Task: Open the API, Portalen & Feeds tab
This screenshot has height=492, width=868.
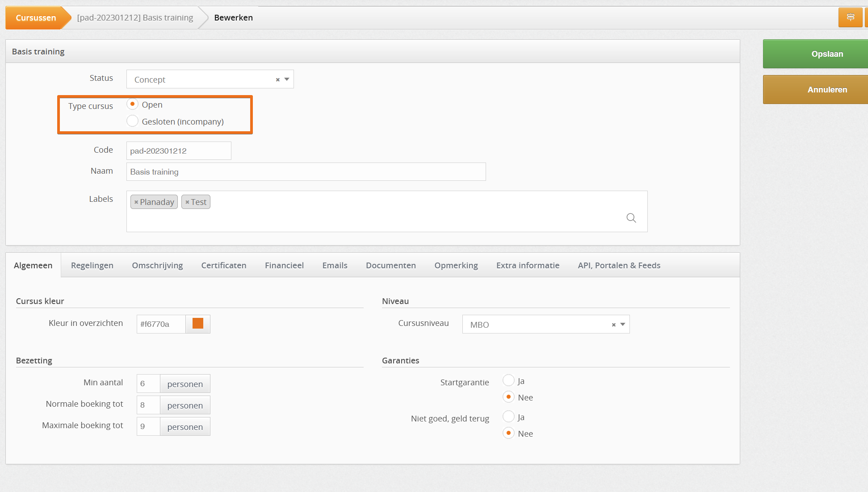Action: [x=619, y=265]
